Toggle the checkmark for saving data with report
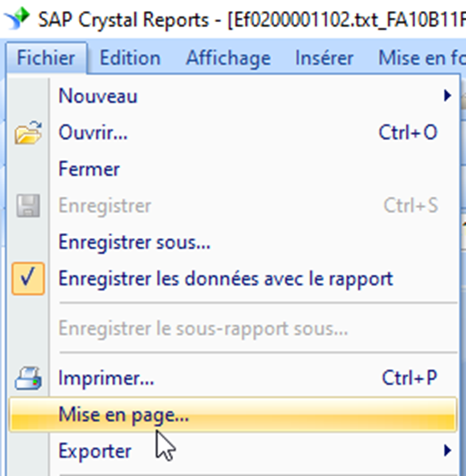The height and width of the screenshot is (476, 466). point(28,279)
